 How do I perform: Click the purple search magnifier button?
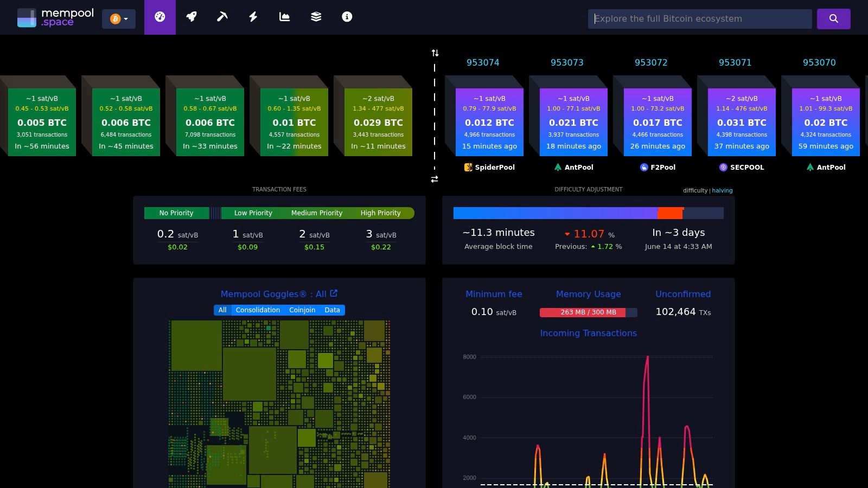[834, 18]
